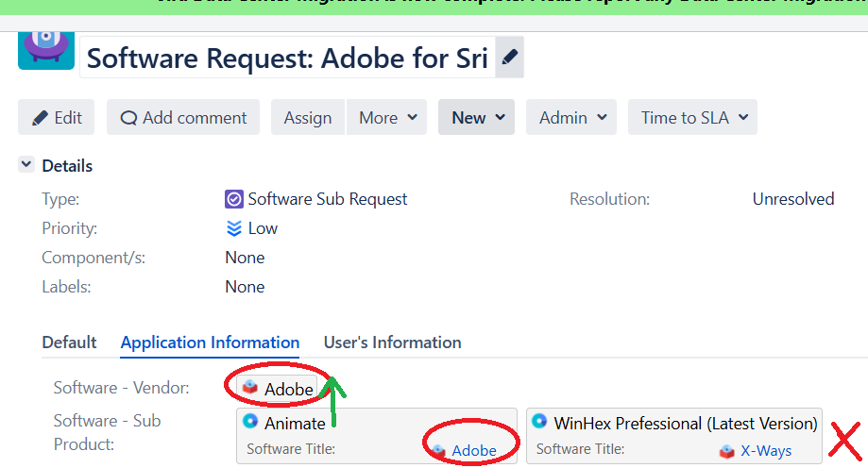Click the Animate card title
Image resolution: width=868 pixels, height=468 pixels.
click(x=295, y=424)
